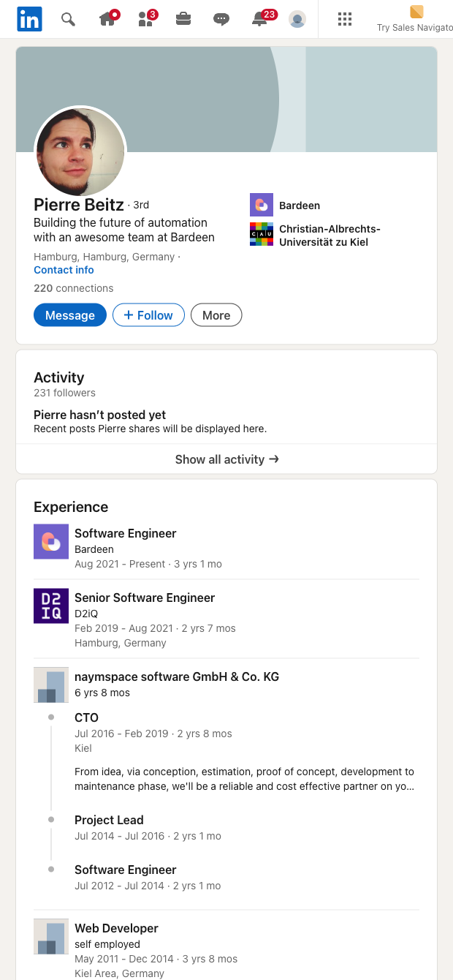This screenshot has width=453, height=980.
Task: View Notifications showing 23 alerts
Action: (259, 18)
